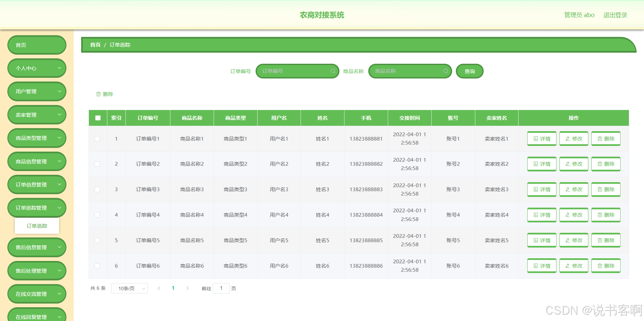The height and width of the screenshot is (321, 644).
Task: Select the 订单追踪 submenu item
Action: pyautogui.click(x=37, y=226)
